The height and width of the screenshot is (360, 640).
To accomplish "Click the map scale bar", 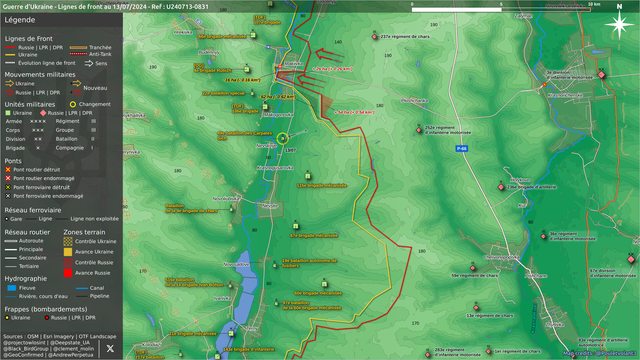I will pyautogui.click(x=501, y=9).
